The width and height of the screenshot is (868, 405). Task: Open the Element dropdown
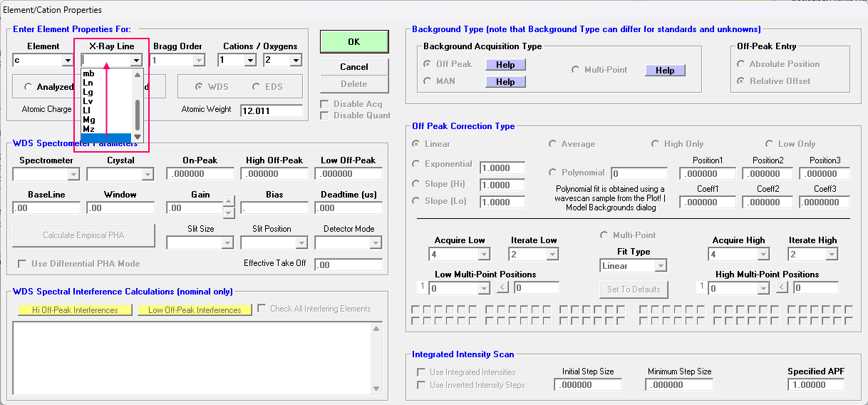coord(68,61)
